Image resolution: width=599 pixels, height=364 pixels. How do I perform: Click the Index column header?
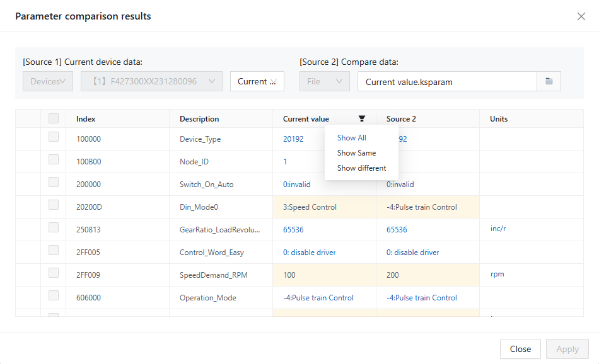pyautogui.click(x=86, y=119)
